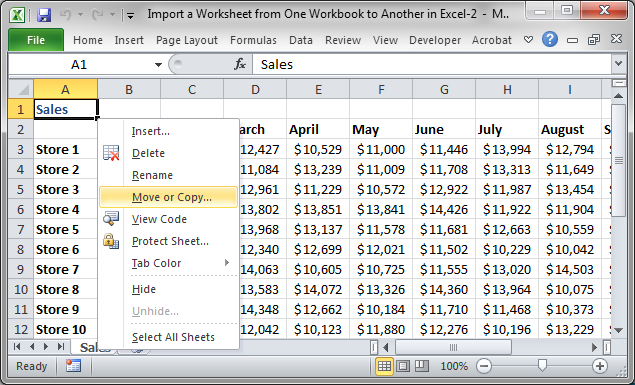Screen dimensions: 635x385
Task: Open the File tab
Action: pyautogui.click(x=36, y=40)
